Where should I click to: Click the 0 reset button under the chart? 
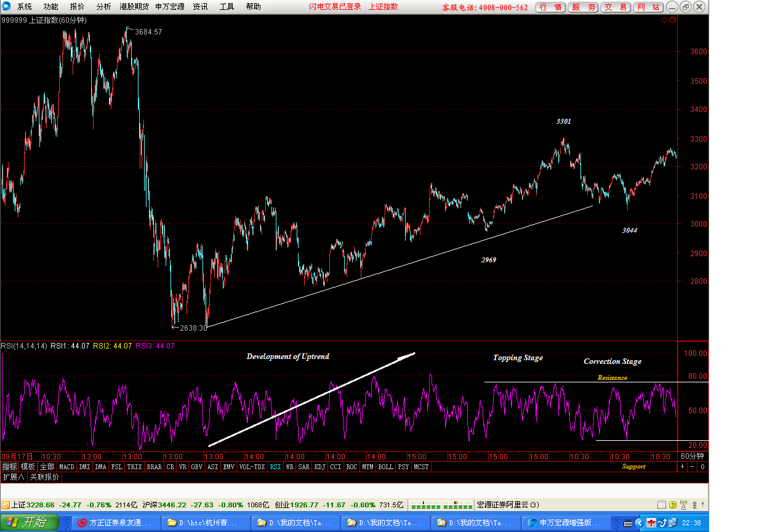(x=702, y=467)
